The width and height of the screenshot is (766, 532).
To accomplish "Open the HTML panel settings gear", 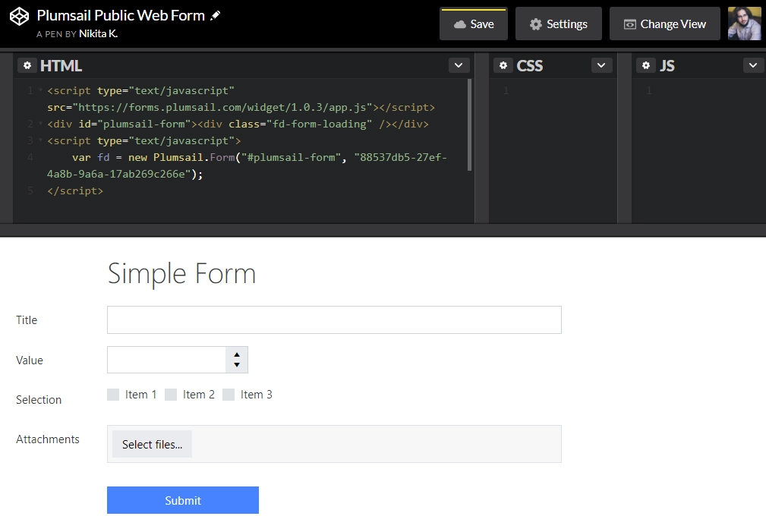I will (x=27, y=65).
